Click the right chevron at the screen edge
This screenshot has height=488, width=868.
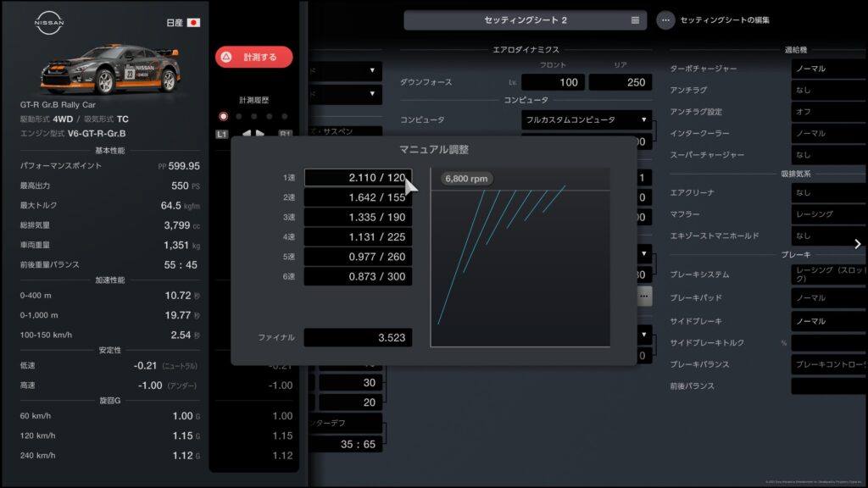point(858,244)
